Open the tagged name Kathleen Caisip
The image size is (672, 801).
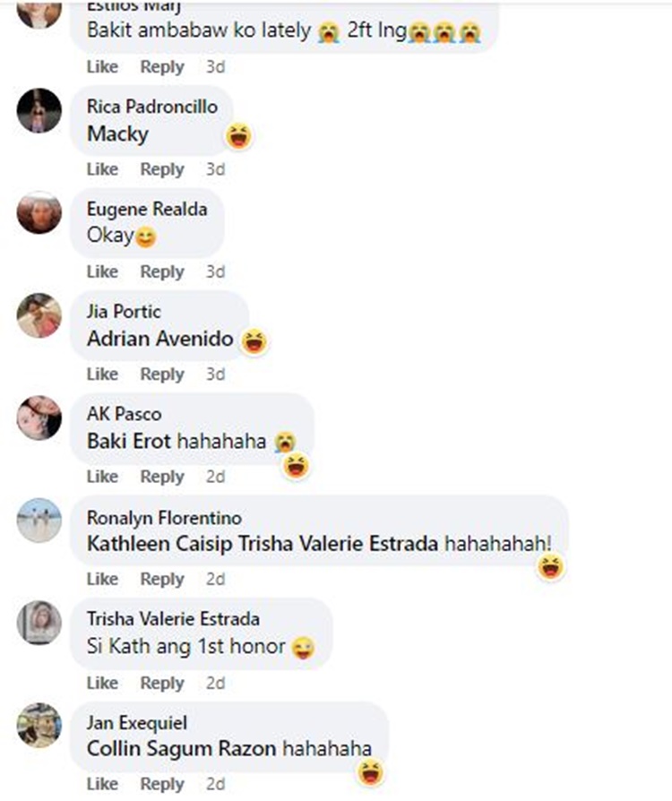[159, 544]
